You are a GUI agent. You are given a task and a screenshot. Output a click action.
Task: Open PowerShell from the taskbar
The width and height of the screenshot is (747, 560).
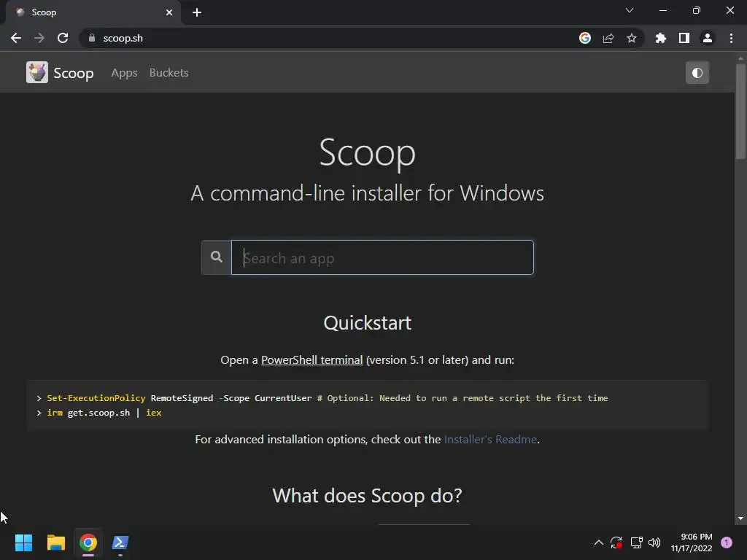tap(120, 542)
